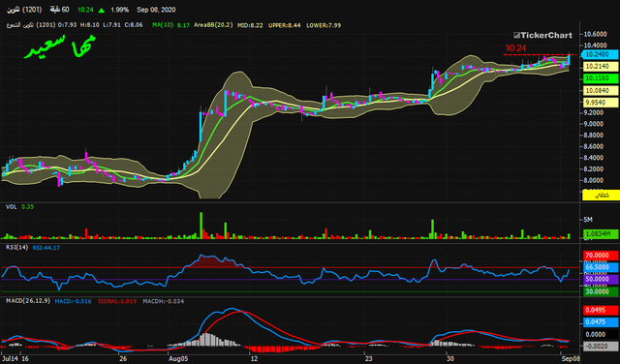Click the 10.6000 price axis label
The image size is (620, 364).
tap(595, 35)
